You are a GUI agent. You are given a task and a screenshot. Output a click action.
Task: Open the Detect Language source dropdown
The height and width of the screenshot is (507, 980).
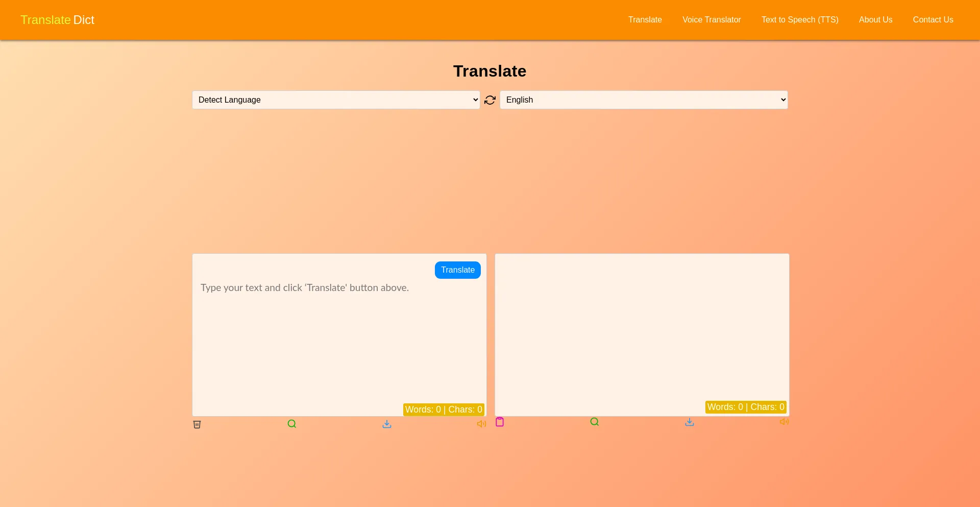[x=336, y=100]
